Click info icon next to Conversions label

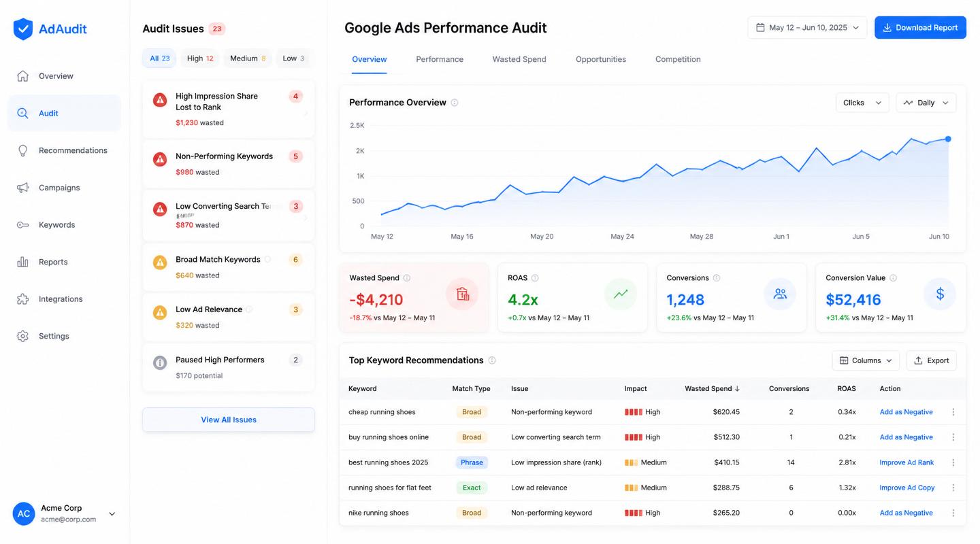coord(717,278)
